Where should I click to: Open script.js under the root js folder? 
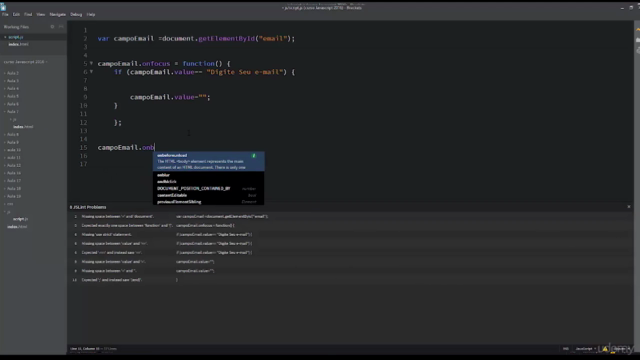[20, 219]
